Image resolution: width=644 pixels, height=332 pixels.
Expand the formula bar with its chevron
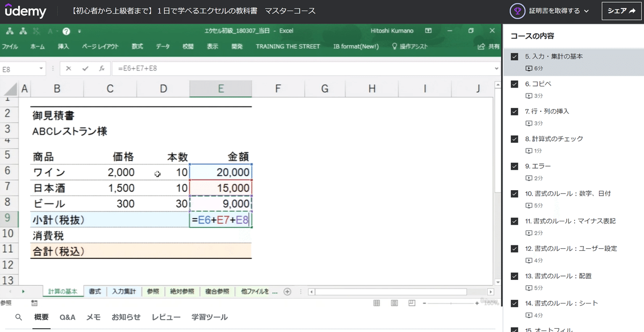point(497,69)
